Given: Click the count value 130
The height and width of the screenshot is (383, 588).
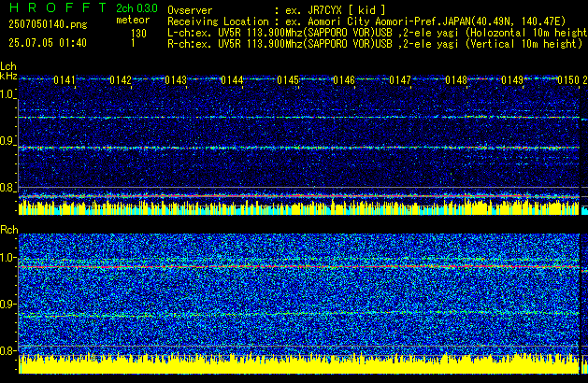Looking at the screenshot, I should tap(138, 34).
